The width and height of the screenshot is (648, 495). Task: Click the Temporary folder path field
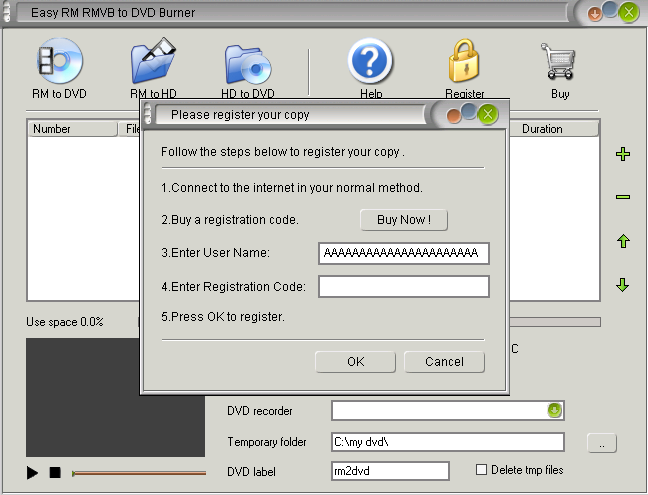pyautogui.click(x=448, y=442)
